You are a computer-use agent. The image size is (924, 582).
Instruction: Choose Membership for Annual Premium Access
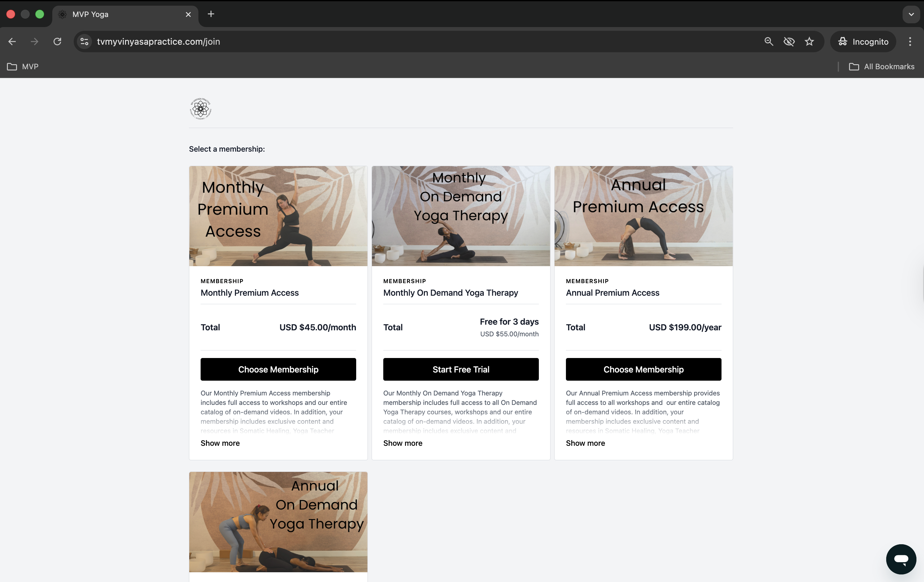(x=643, y=369)
